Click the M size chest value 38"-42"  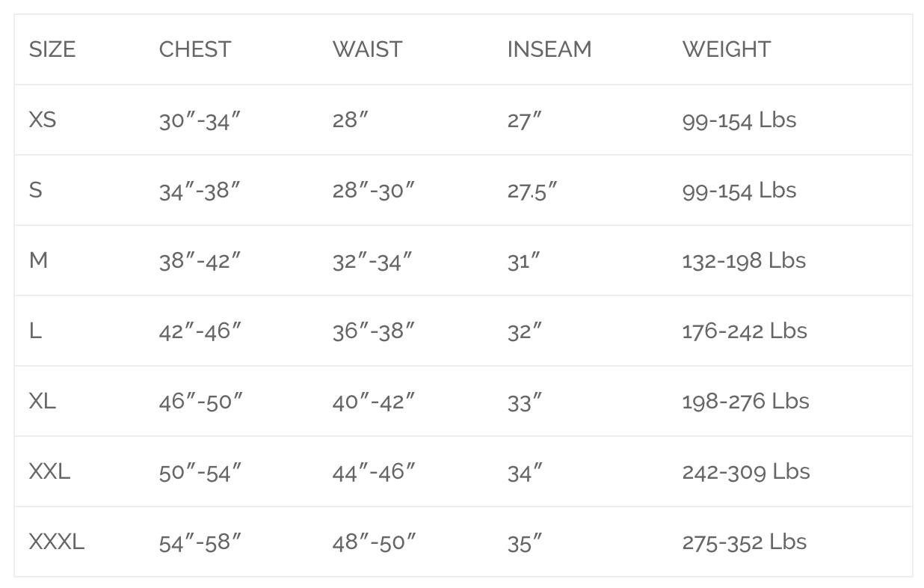point(200,260)
